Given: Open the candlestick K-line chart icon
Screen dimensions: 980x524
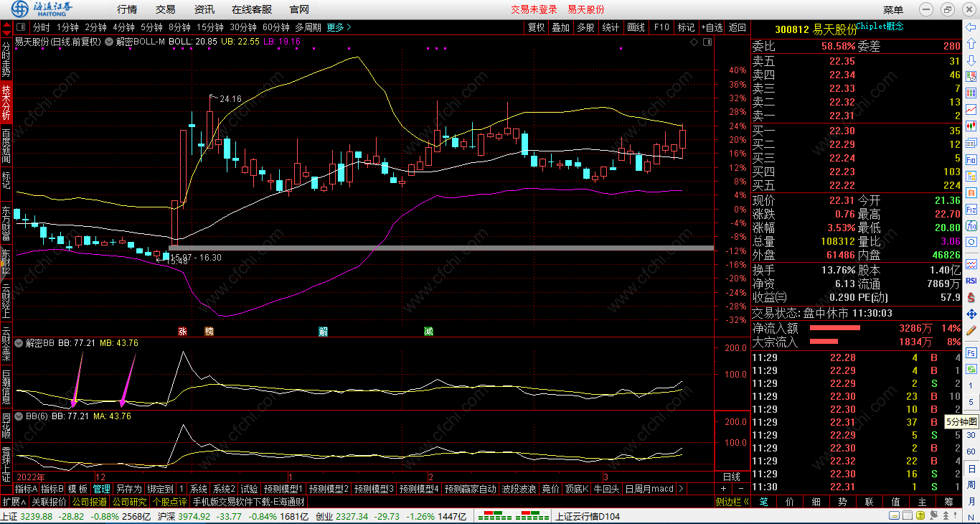Looking at the screenshot, I should [971, 126].
